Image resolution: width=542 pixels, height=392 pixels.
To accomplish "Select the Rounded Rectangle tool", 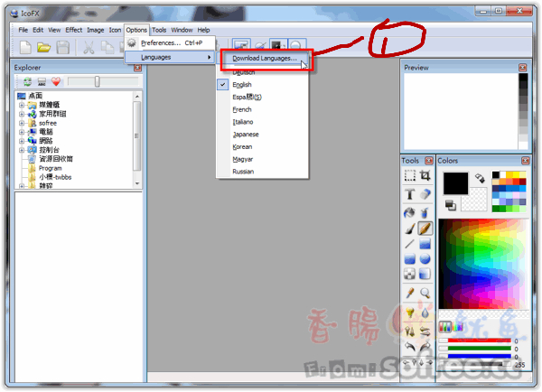I will tap(410, 259).
